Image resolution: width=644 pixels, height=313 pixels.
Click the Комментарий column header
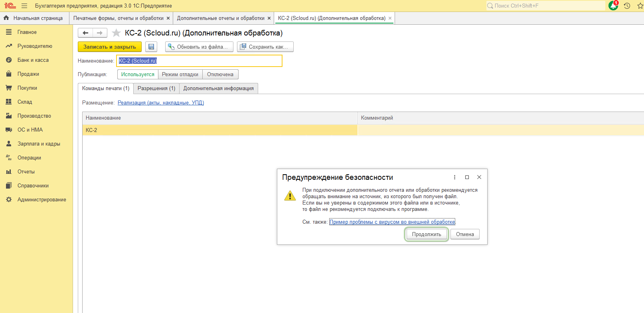pyautogui.click(x=501, y=118)
